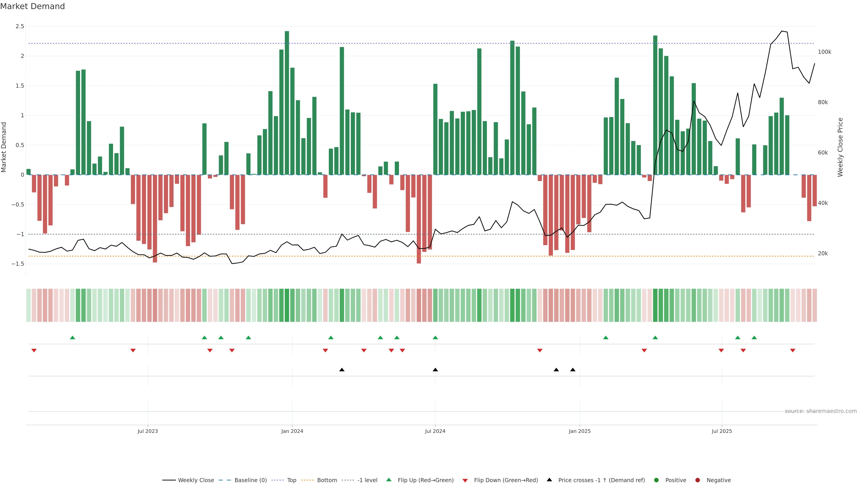Click the Jan 2024 x-axis label
Screen dimensions: 868x488
[292, 431]
